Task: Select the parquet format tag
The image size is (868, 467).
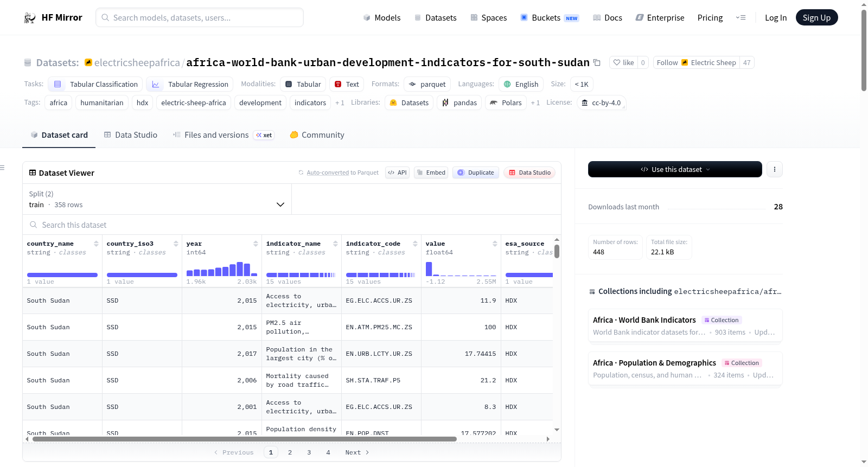Action: pyautogui.click(x=427, y=84)
